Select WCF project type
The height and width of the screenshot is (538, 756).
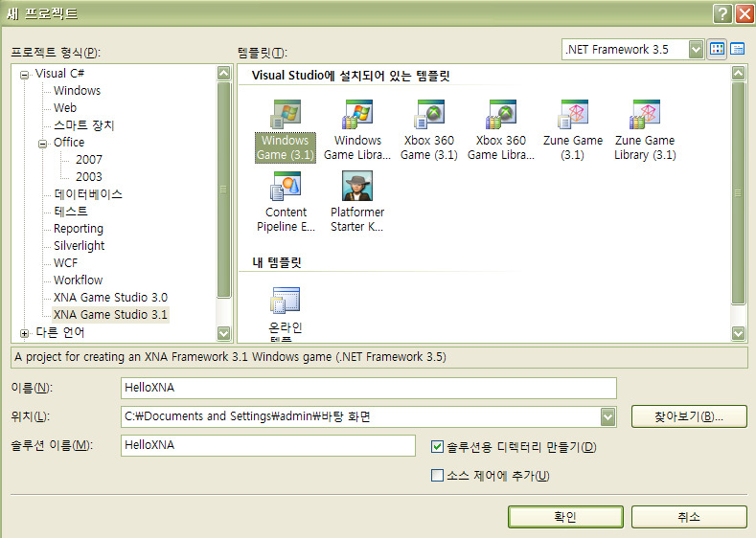point(65,263)
